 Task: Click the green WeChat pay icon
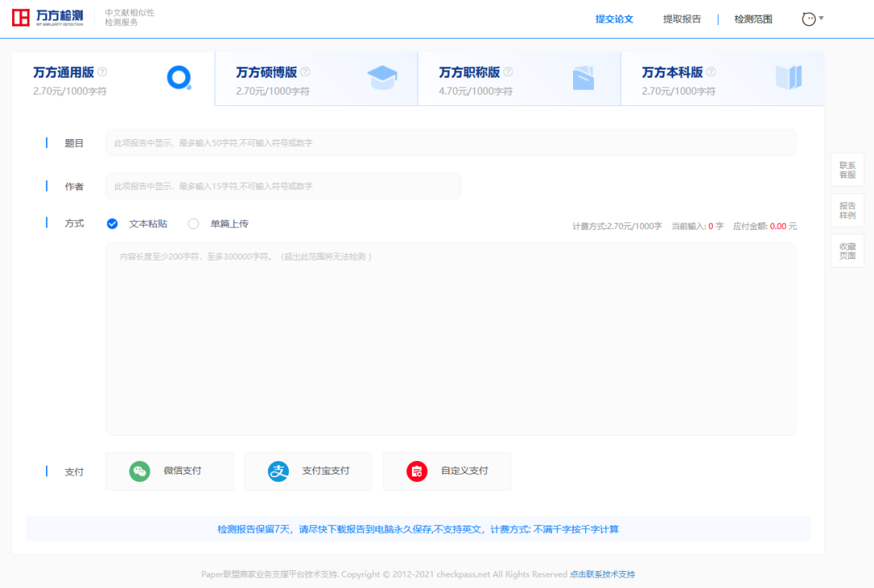140,472
